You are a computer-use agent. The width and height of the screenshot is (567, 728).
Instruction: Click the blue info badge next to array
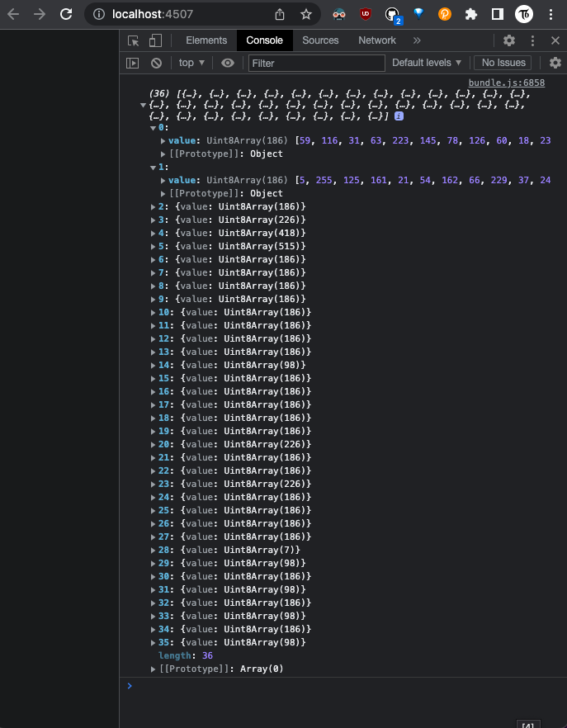tap(399, 115)
